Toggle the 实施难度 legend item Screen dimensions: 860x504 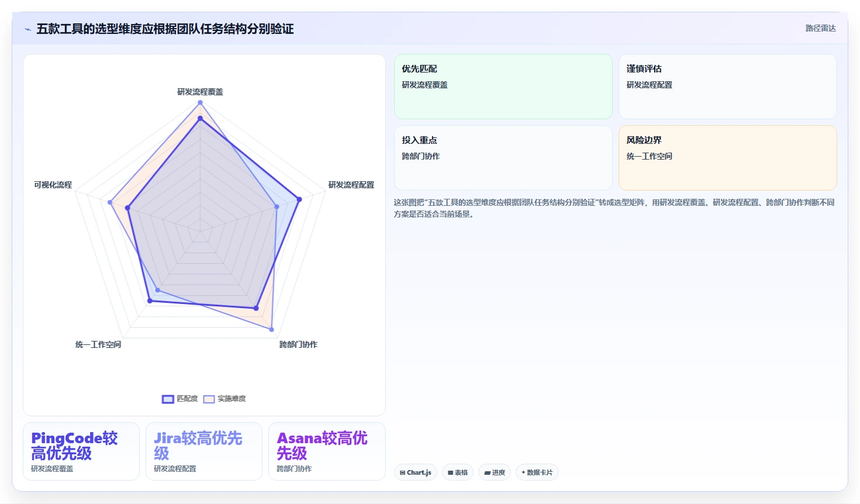click(x=225, y=399)
